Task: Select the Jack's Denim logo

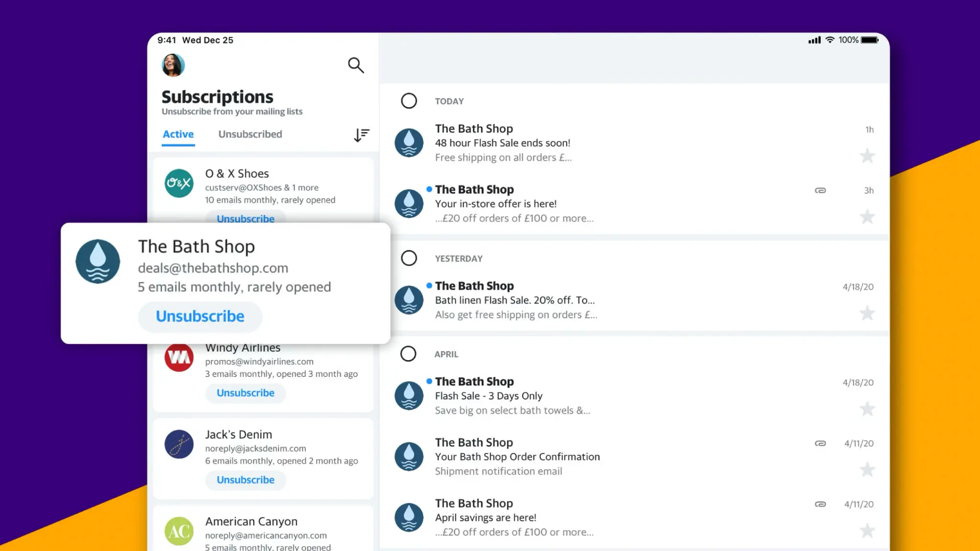Action: [178, 444]
